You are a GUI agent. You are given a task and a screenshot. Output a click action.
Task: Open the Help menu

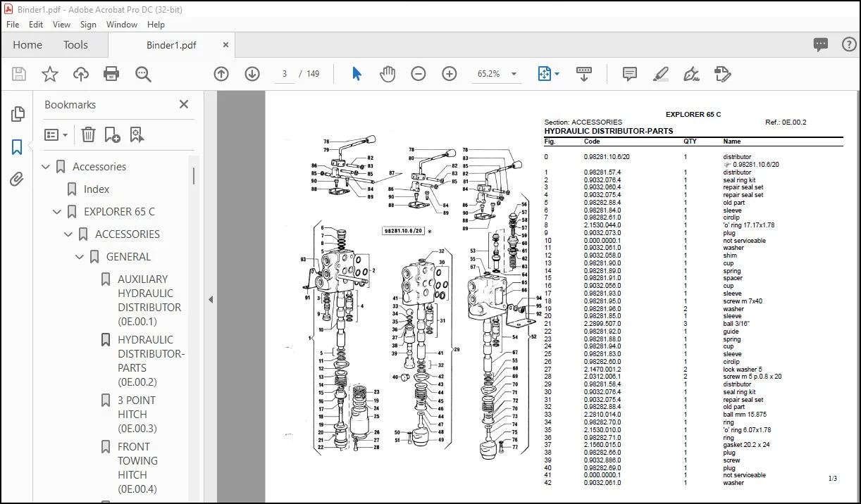coord(156,24)
